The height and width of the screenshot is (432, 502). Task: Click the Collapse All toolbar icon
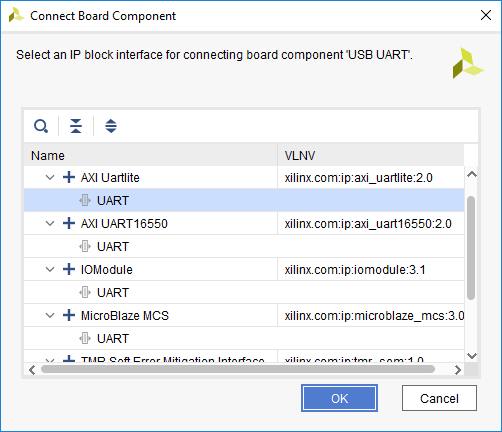76,126
